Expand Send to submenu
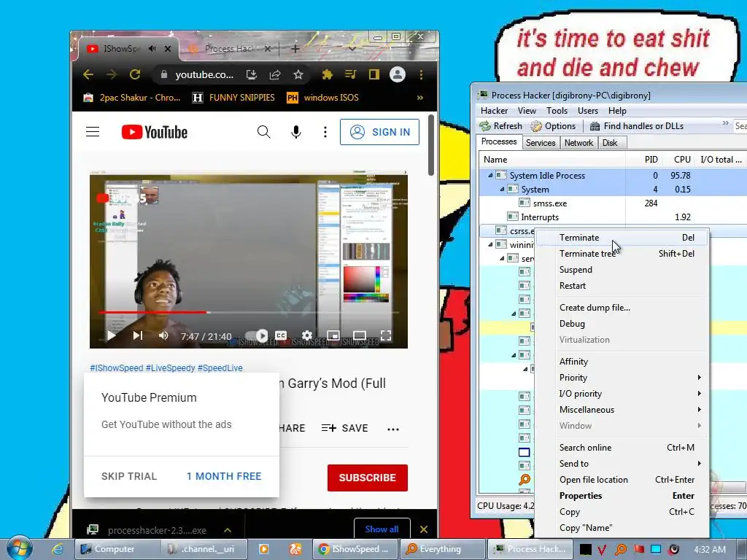The image size is (747, 560). pos(622,464)
